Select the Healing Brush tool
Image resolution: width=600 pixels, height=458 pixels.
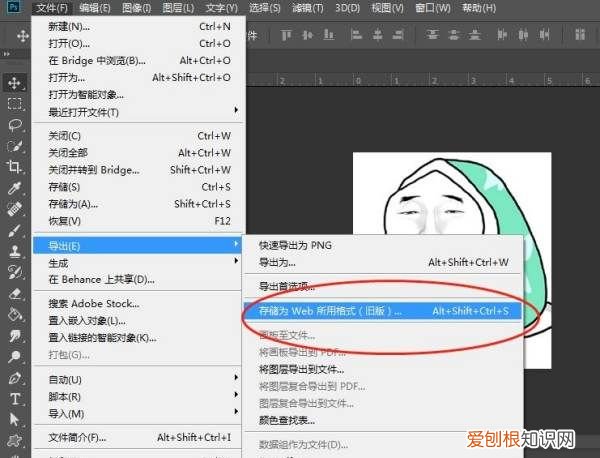point(15,209)
